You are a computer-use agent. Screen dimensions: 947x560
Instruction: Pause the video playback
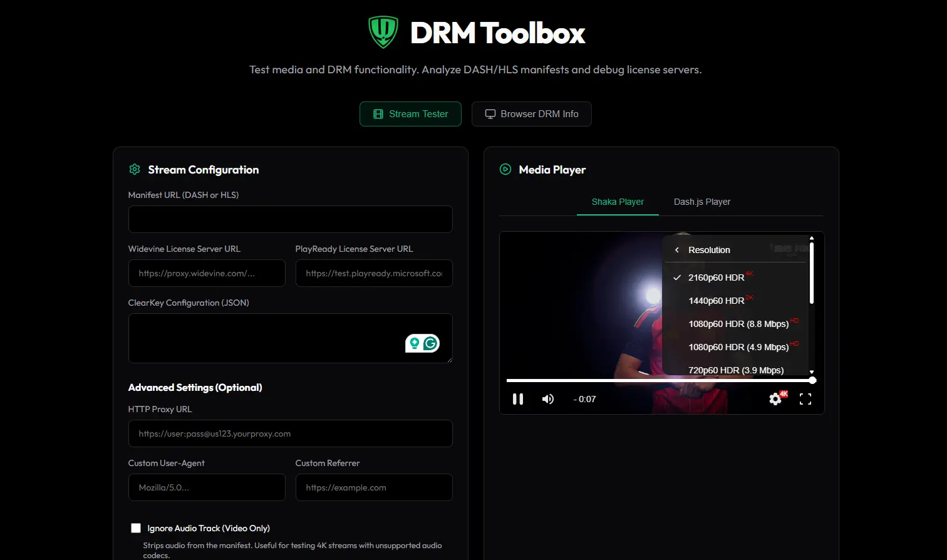(x=518, y=399)
